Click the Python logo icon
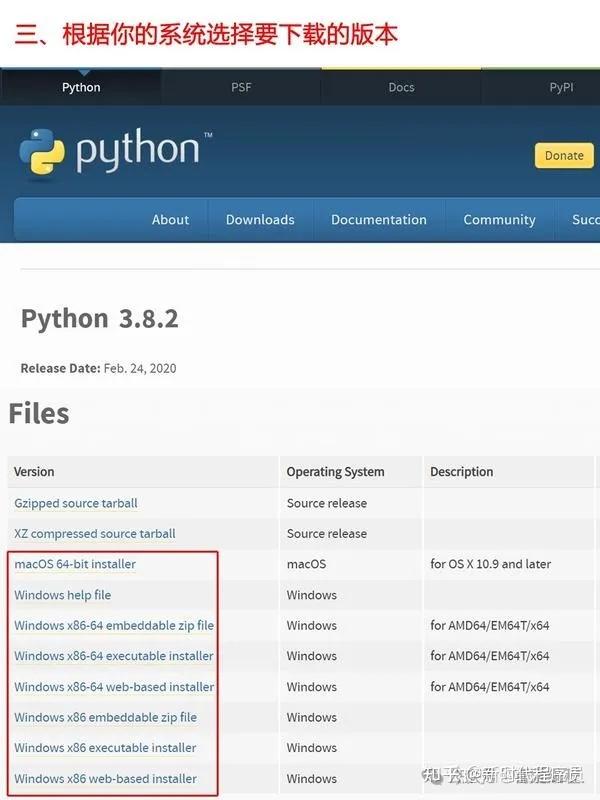 [44, 151]
